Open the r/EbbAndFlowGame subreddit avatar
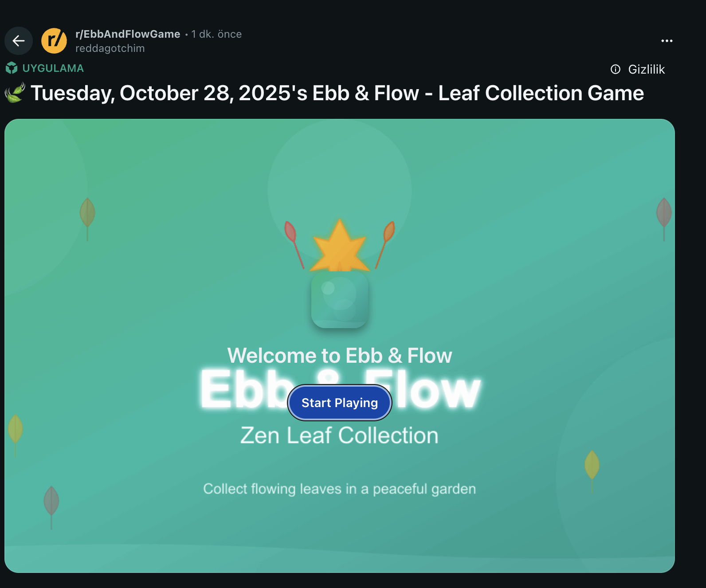Screen dimensions: 706x588 click(54, 41)
